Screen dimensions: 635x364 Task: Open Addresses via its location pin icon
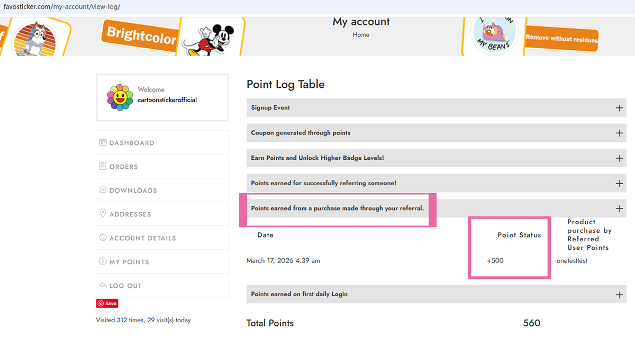coord(102,214)
